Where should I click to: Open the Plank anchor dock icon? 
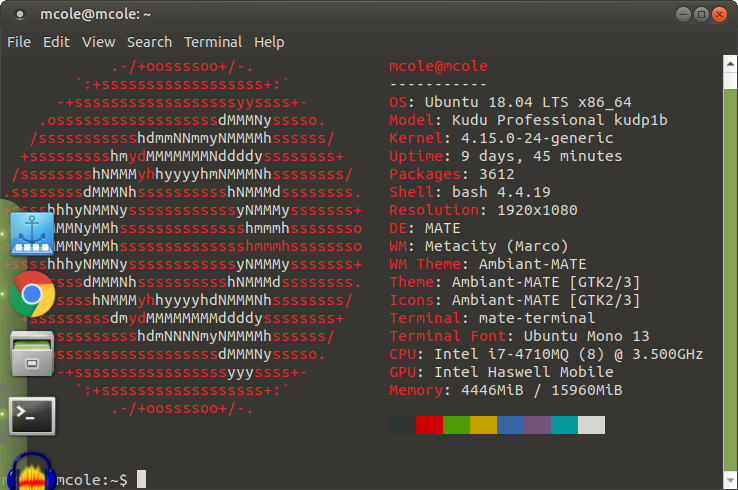[x=32, y=232]
